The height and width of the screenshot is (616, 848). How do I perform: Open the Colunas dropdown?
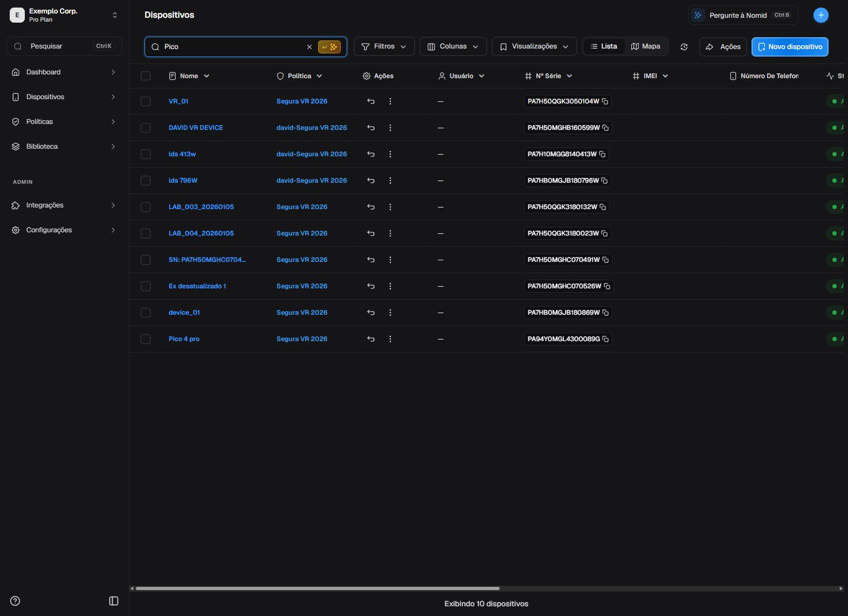coord(453,46)
